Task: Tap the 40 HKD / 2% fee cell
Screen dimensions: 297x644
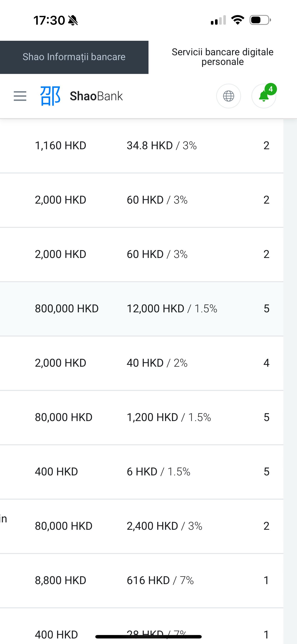Action: (x=157, y=363)
